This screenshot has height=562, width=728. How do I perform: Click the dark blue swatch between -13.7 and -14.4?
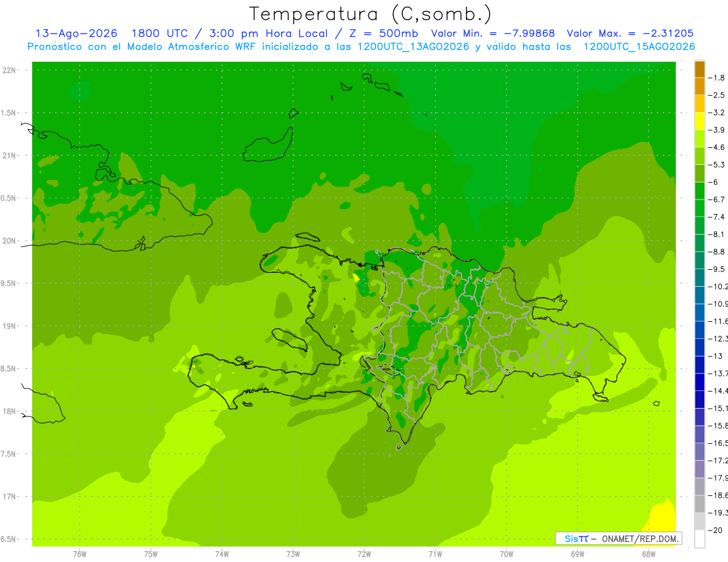point(699,382)
